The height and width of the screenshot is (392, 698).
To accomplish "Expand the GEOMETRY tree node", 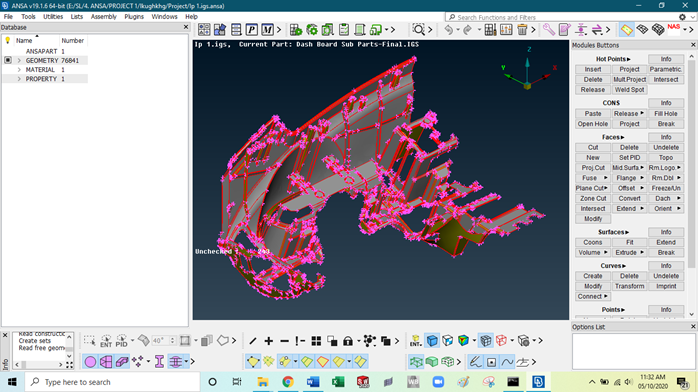I will pyautogui.click(x=19, y=61).
